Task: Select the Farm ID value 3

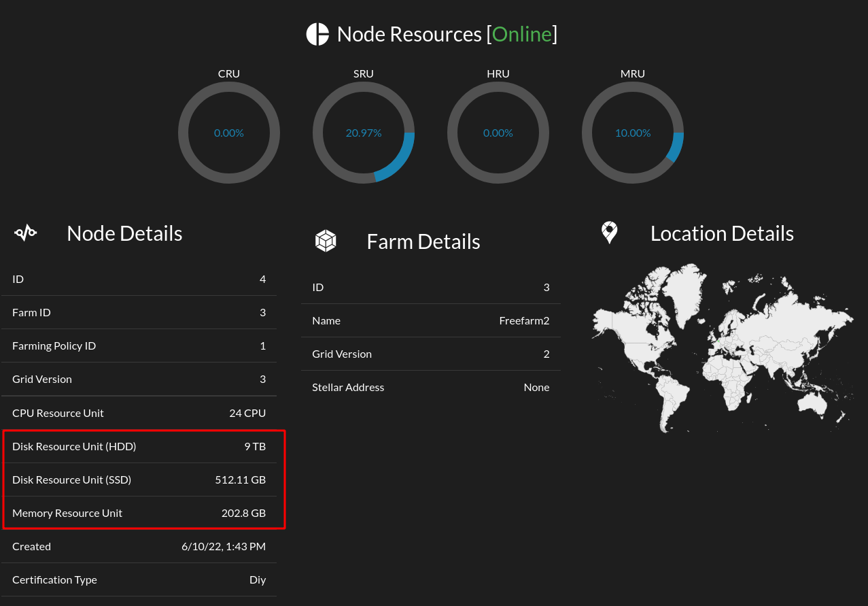Action: click(x=262, y=312)
